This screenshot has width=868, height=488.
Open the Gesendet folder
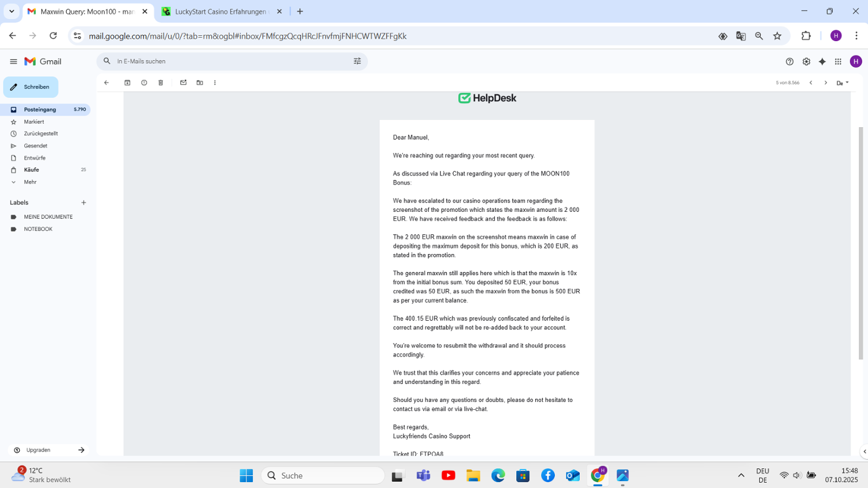(35, 146)
